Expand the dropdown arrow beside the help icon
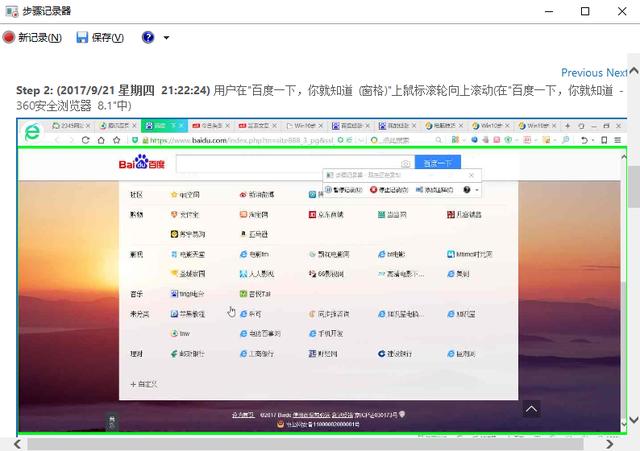This screenshot has width=640, height=451. click(166, 38)
